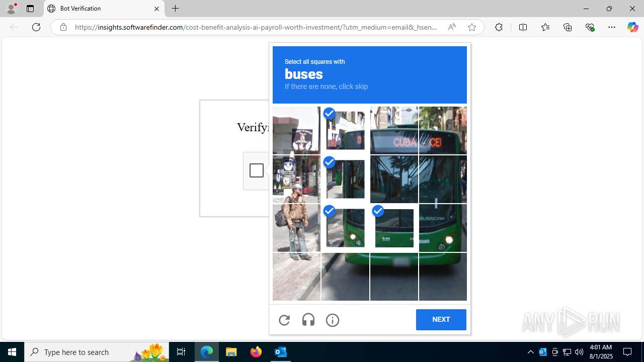
Task: Reload the captcha challenge images
Action: (x=284, y=320)
